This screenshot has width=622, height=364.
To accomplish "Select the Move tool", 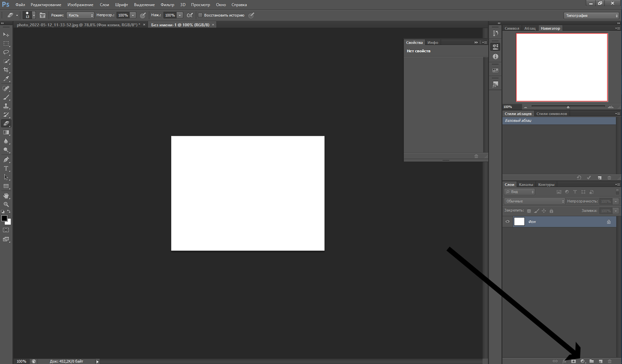I will pyautogui.click(x=6, y=35).
